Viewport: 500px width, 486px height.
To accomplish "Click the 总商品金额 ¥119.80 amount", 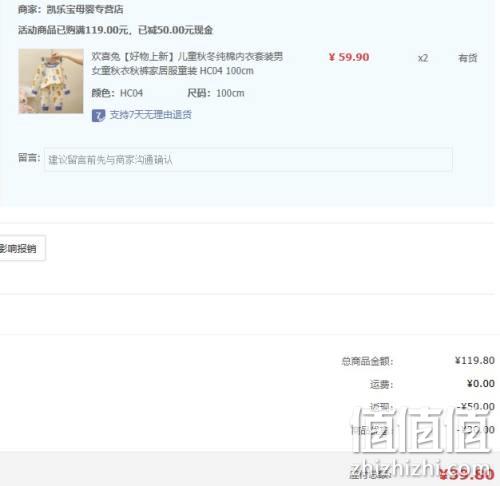I will pyautogui.click(x=474, y=360).
